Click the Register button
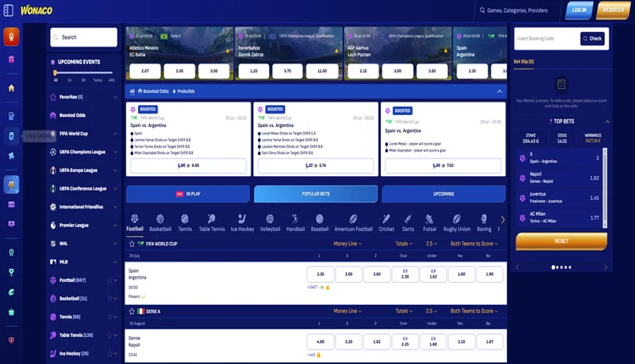This screenshot has height=364, width=635. [613, 10]
